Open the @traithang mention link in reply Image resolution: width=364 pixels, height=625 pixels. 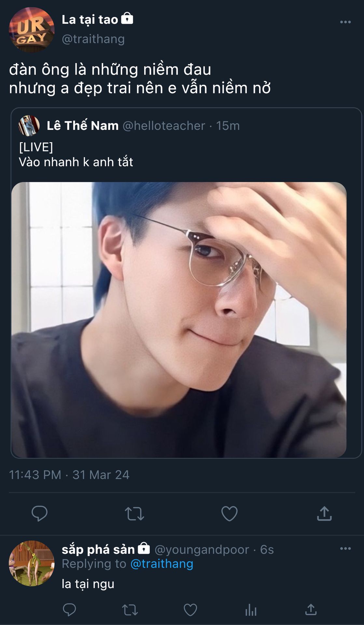161,564
